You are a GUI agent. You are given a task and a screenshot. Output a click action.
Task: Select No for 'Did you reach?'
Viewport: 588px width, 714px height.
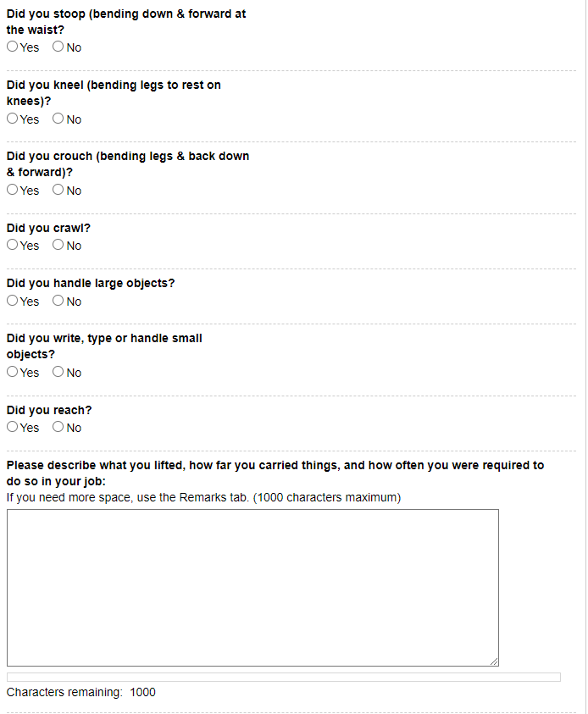click(58, 427)
